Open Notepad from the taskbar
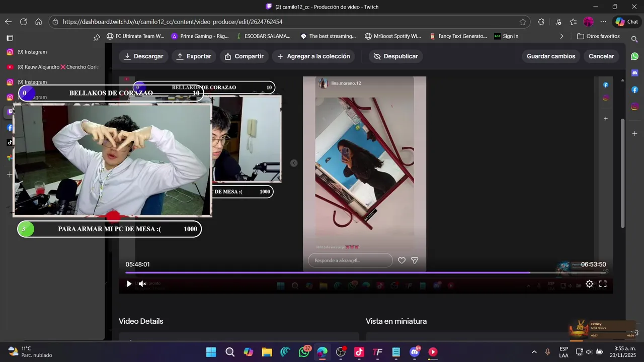The image size is (644, 362). click(396, 352)
